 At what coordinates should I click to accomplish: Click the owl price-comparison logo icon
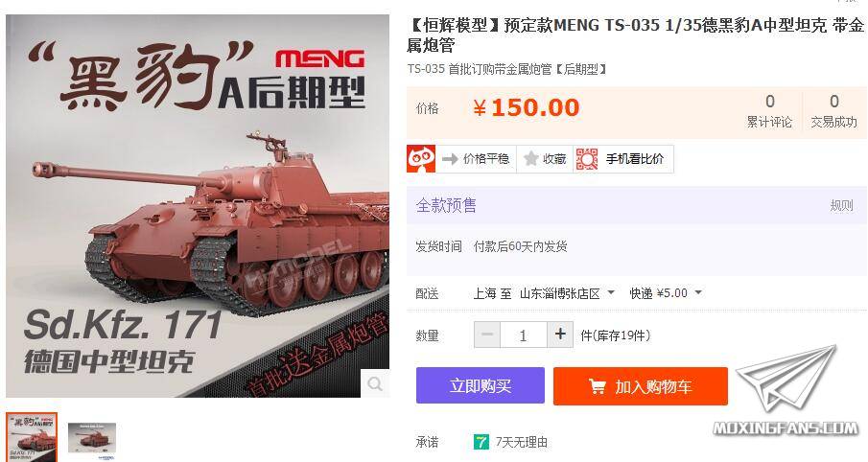tap(421, 159)
